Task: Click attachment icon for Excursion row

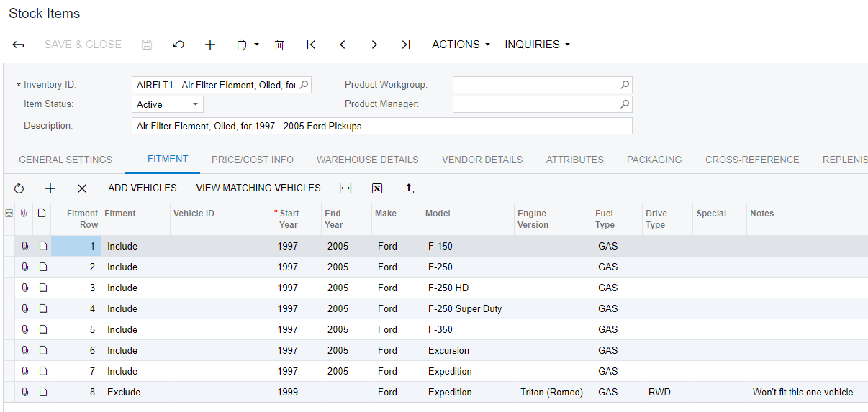Action: point(24,350)
